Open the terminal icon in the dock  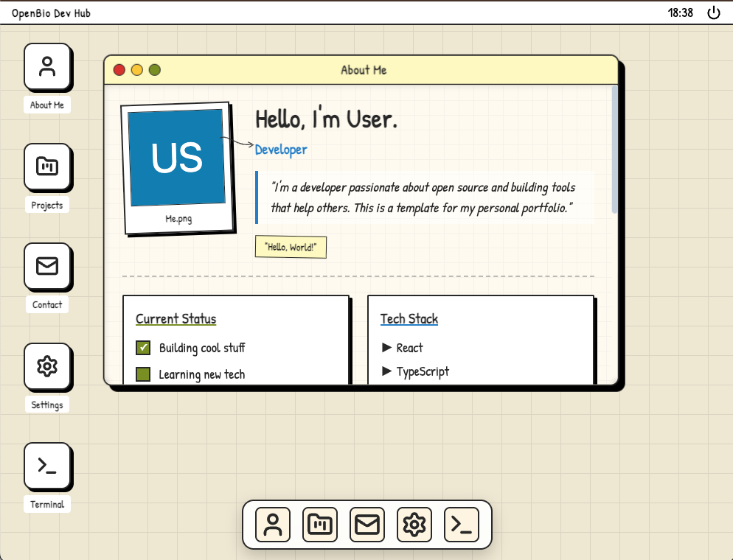[x=461, y=525]
